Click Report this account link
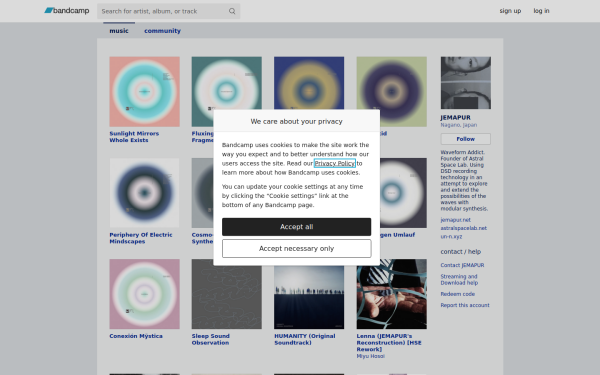600x375 pixels. pos(465,305)
